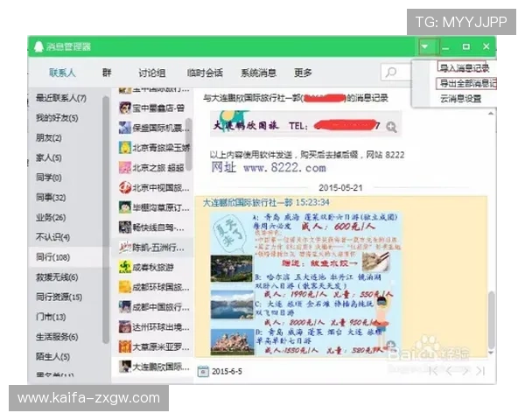
Task: Select the 系统消息 tab
Action: (258, 73)
